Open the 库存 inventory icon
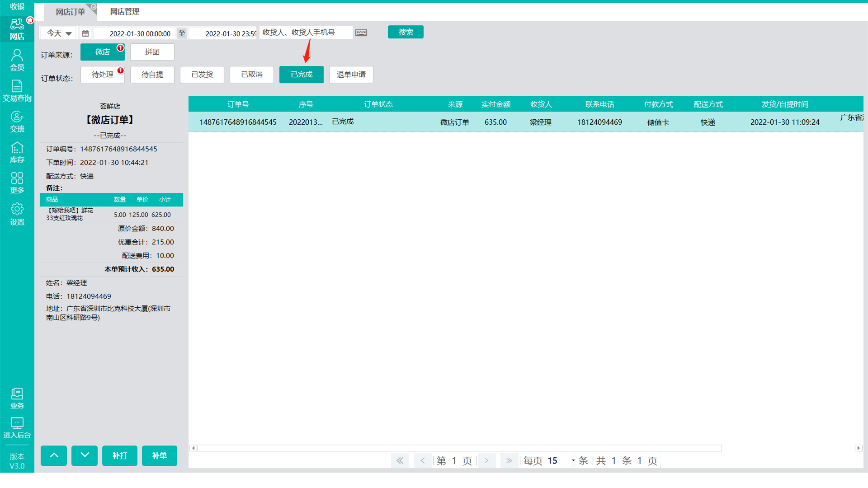The height and width of the screenshot is (488, 868). 17,153
